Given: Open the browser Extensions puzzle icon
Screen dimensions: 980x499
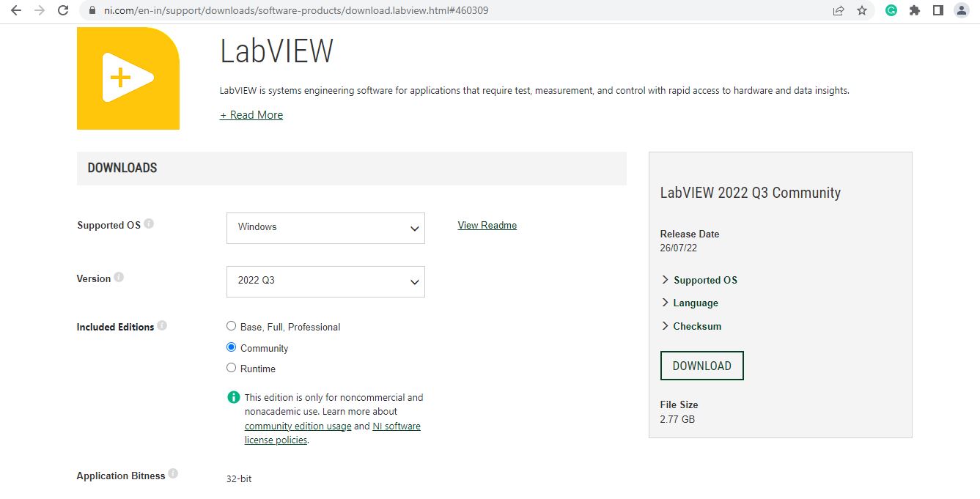Looking at the screenshot, I should 915,10.
